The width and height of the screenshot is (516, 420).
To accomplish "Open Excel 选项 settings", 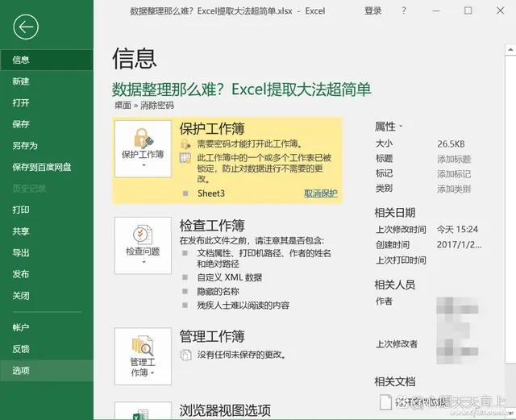I will click(47, 370).
